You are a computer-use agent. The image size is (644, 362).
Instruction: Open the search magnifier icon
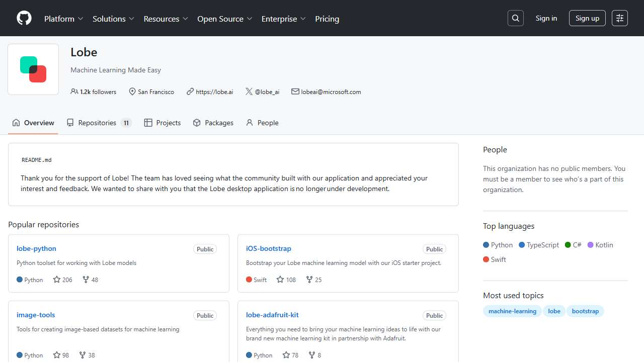pos(515,19)
